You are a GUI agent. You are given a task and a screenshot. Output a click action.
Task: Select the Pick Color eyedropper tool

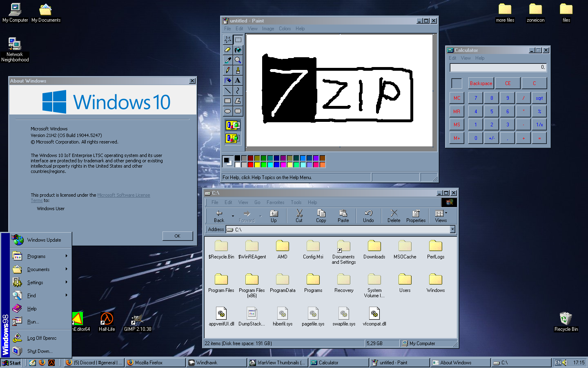228,60
